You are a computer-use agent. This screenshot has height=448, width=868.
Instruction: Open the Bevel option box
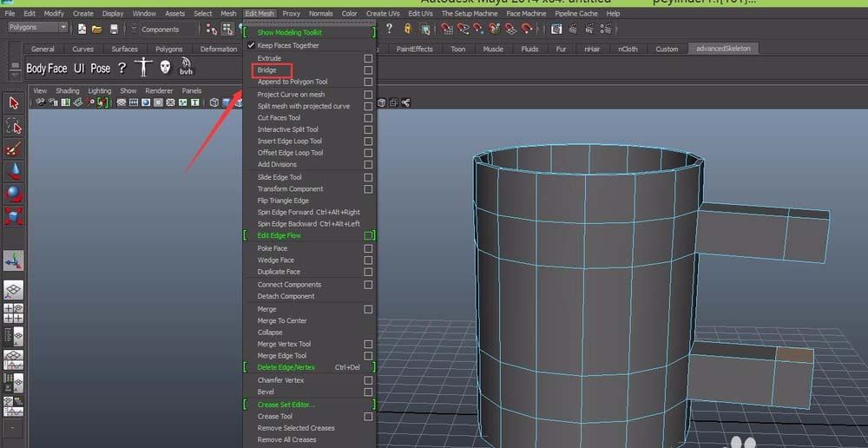point(369,392)
